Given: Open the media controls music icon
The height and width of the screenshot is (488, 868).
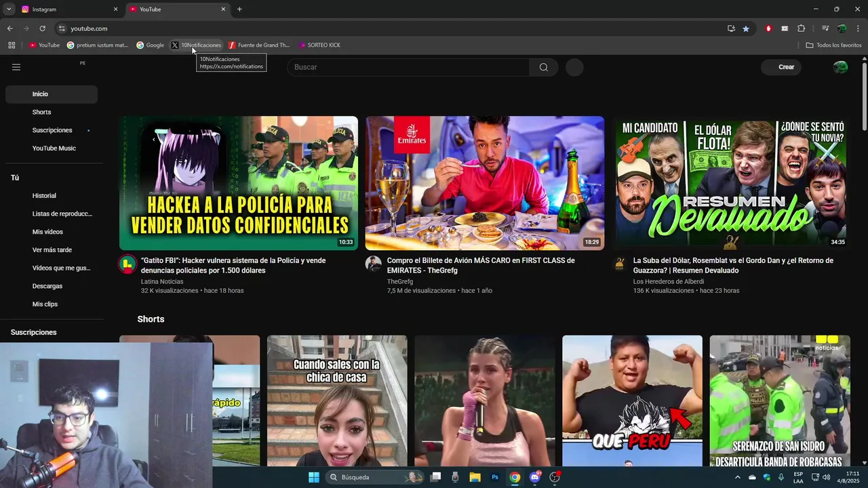Looking at the screenshot, I should pos(825,28).
